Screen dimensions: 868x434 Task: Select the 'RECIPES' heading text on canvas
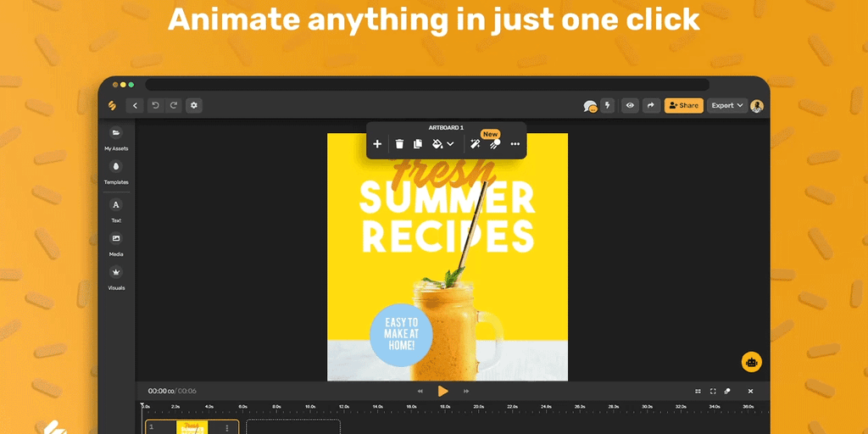click(448, 236)
